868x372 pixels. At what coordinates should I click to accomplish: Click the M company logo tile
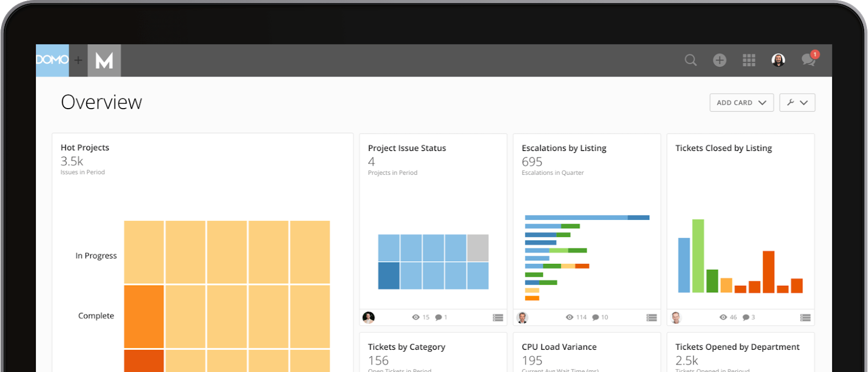click(x=104, y=60)
